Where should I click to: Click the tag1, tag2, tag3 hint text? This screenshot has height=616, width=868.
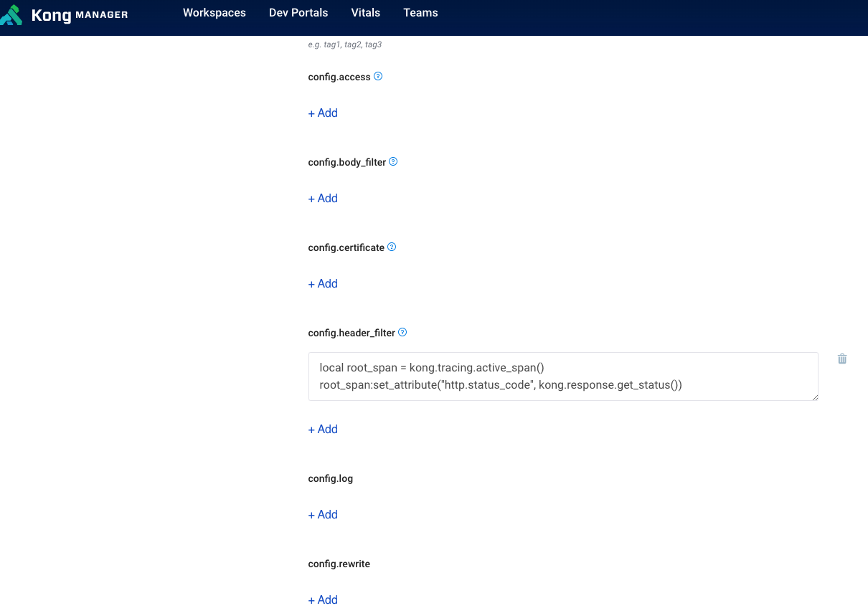pos(345,44)
